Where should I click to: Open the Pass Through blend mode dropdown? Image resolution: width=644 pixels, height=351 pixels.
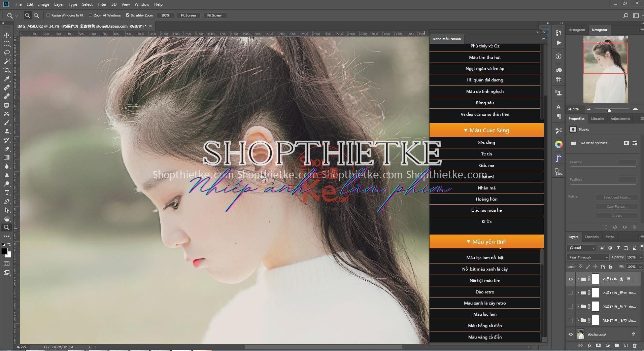[587, 257]
